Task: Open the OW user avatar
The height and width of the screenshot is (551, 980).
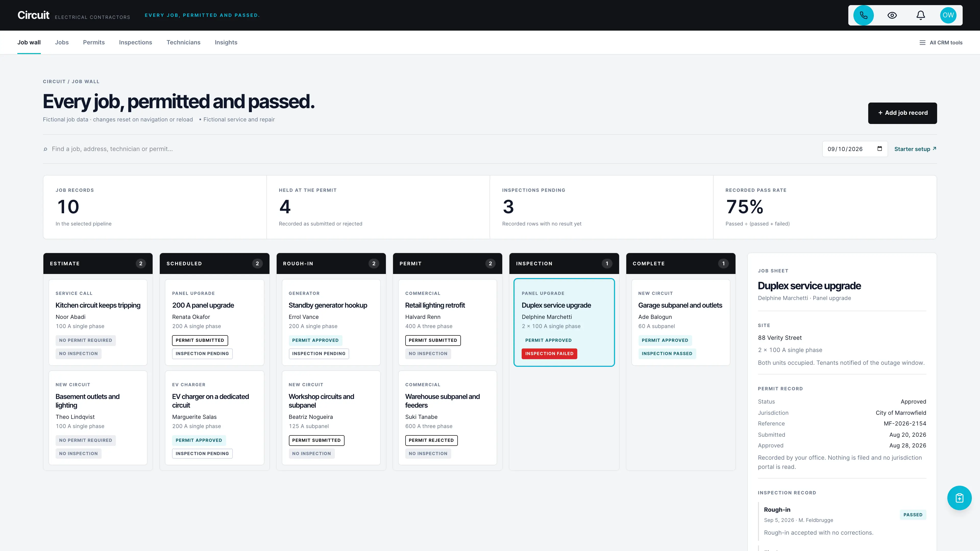Action: 948,15
